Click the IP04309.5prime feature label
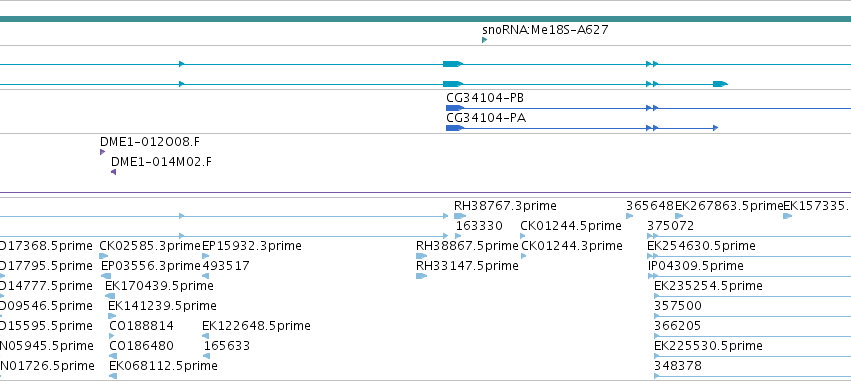Screen dimensions: 851x381 696,266
